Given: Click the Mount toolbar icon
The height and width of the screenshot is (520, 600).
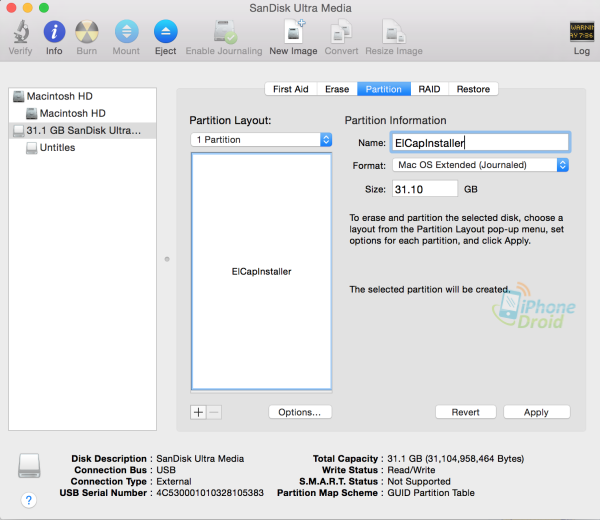Looking at the screenshot, I should 126,33.
